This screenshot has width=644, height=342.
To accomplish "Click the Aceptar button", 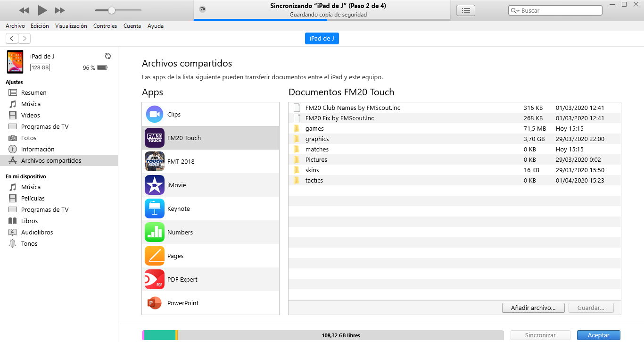I will click(x=599, y=335).
